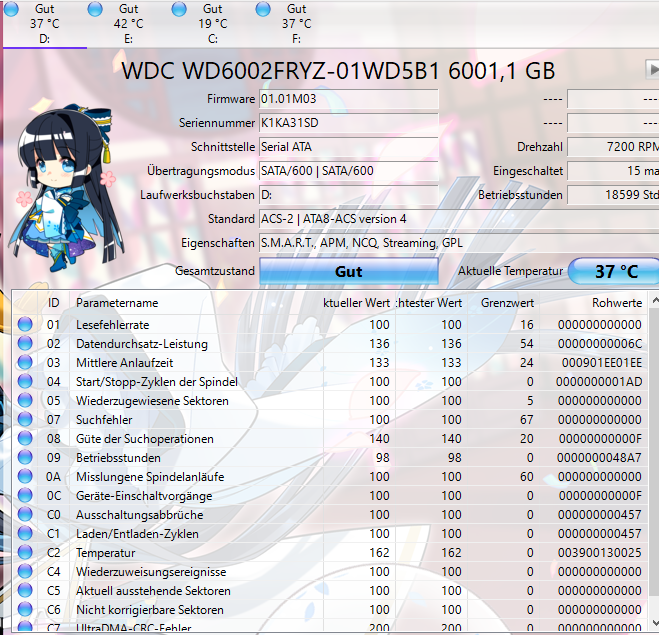Screen dimensions: 659x635
Task: Select the Suchfehler parameter name
Action: (104, 420)
